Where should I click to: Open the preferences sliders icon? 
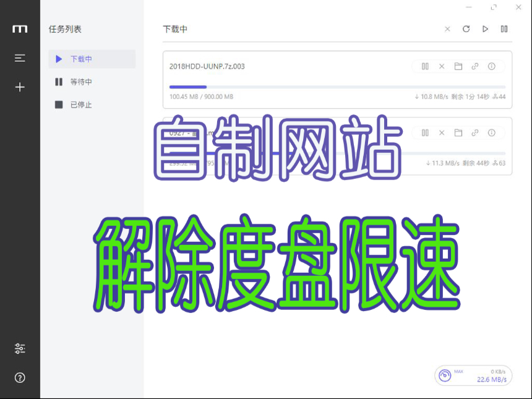click(20, 348)
